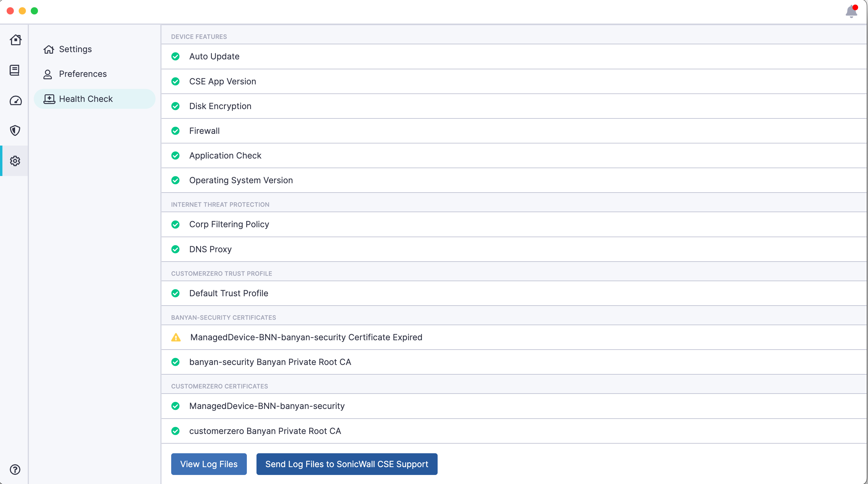
Task: Open the Disk Encryption row
Action: click(220, 106)
